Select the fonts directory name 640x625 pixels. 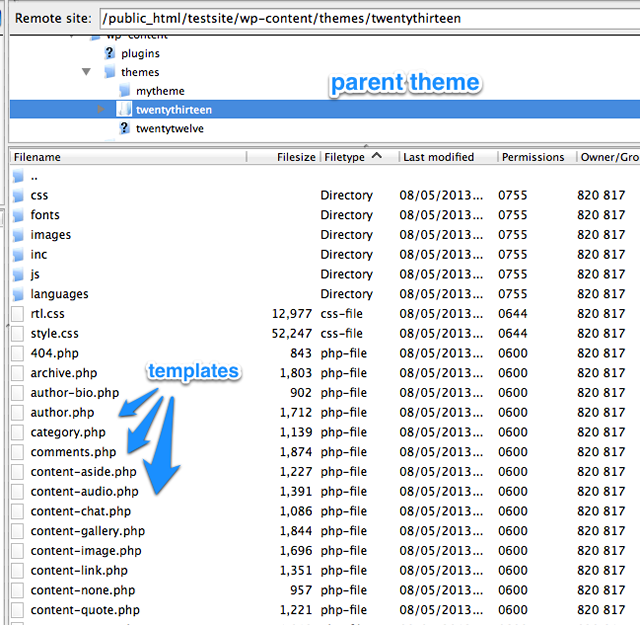point(45,215)
